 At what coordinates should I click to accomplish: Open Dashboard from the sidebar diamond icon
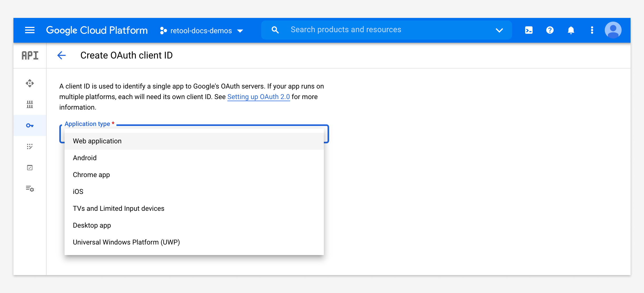(30, 83)
